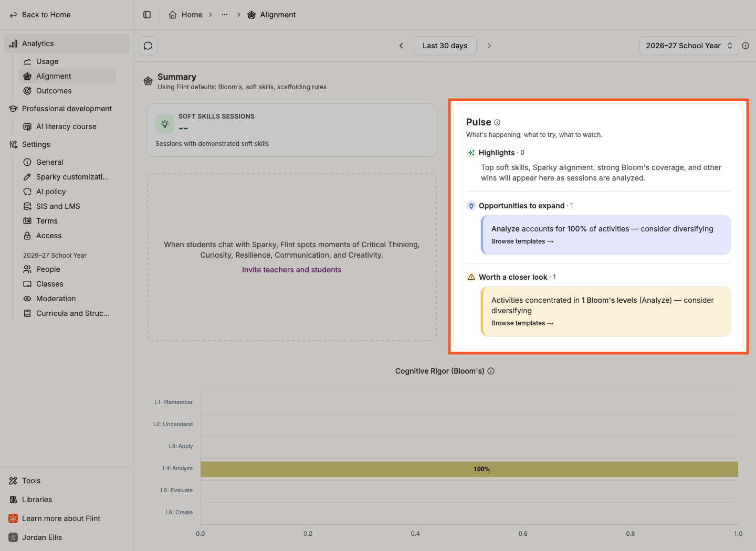Click Browse templates under Opportunities to expand
Screen dimensions: 756x551
click(x=522, y=241)
